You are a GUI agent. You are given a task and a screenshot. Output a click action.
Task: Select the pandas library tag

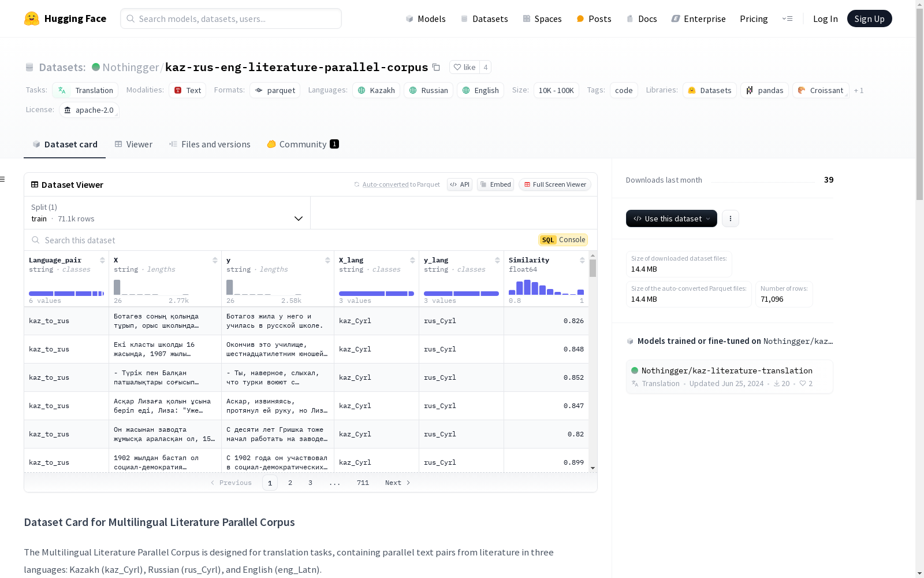(765, 90)
